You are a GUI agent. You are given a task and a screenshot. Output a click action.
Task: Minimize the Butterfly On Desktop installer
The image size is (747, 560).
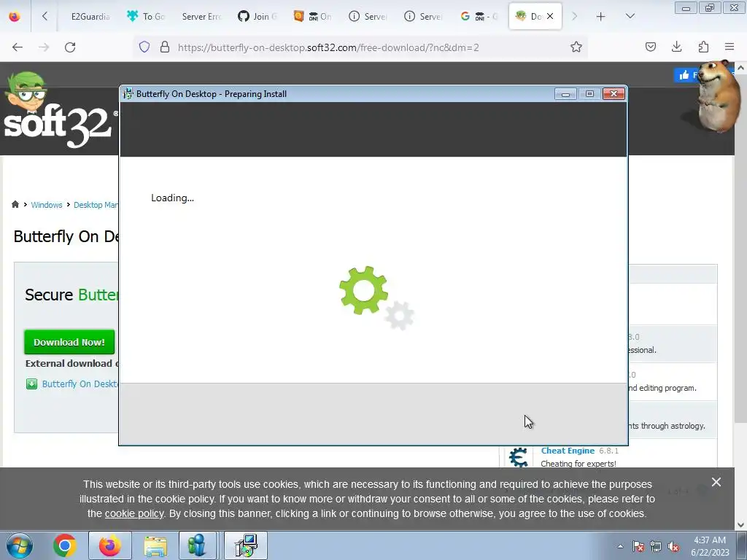coord(565,94)
